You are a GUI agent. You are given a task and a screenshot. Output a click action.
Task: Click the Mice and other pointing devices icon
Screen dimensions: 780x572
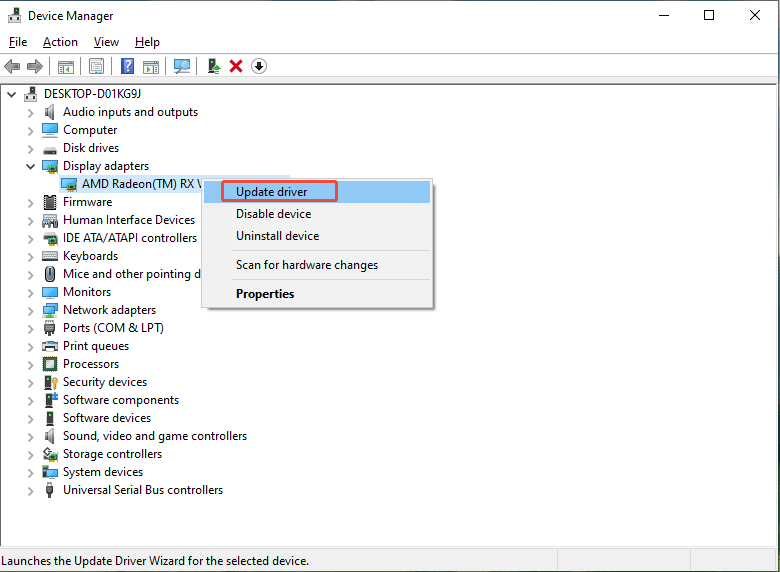coord(50,274)
